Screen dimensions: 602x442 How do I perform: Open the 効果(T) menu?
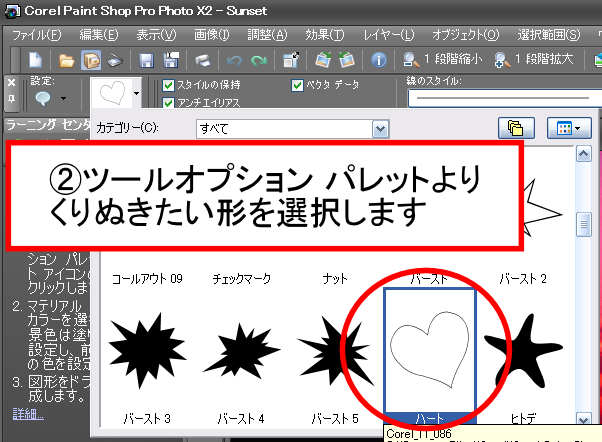(x=325, y=35)
